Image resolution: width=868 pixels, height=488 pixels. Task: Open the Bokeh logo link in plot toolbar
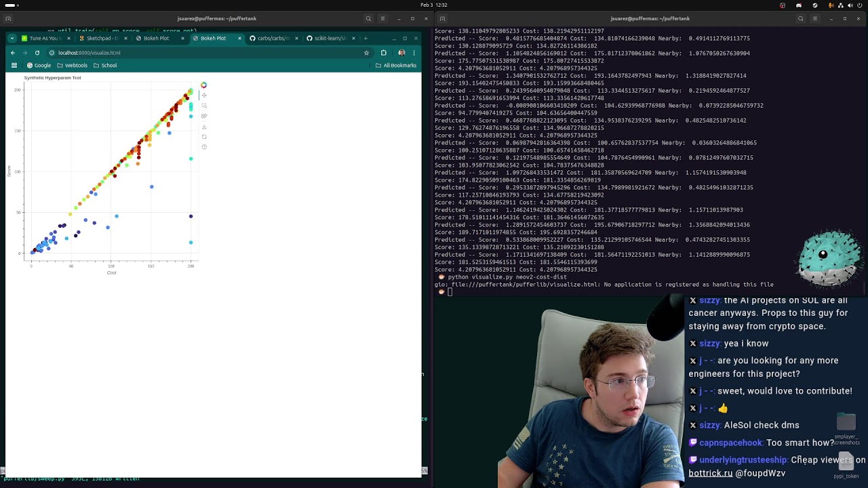tap(203, 85)
